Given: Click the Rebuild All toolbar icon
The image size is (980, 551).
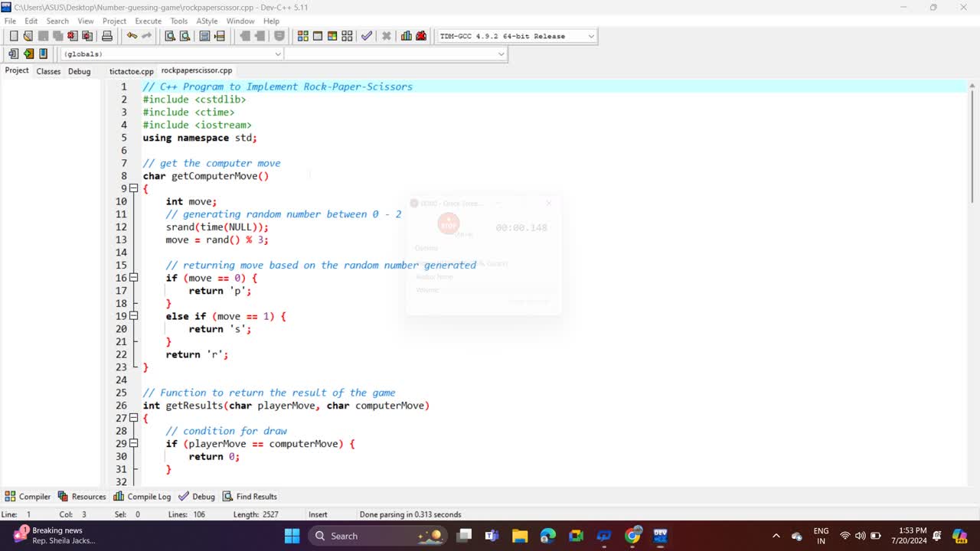Looking at the screenshot, I should tap(347, 36).
